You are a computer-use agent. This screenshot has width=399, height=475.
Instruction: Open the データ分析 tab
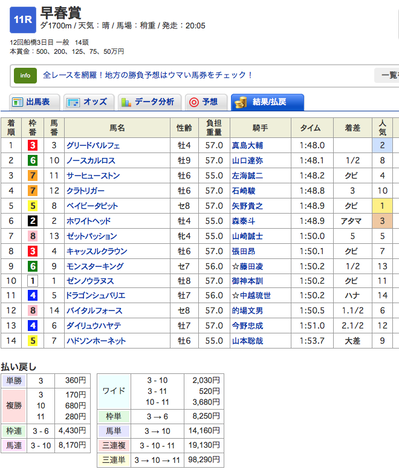[150, 102]
